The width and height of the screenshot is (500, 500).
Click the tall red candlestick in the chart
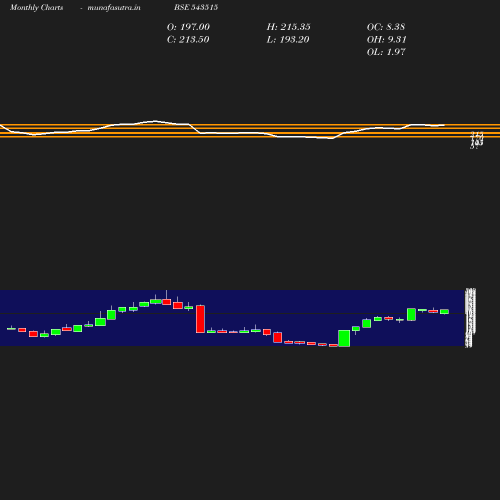200,319
